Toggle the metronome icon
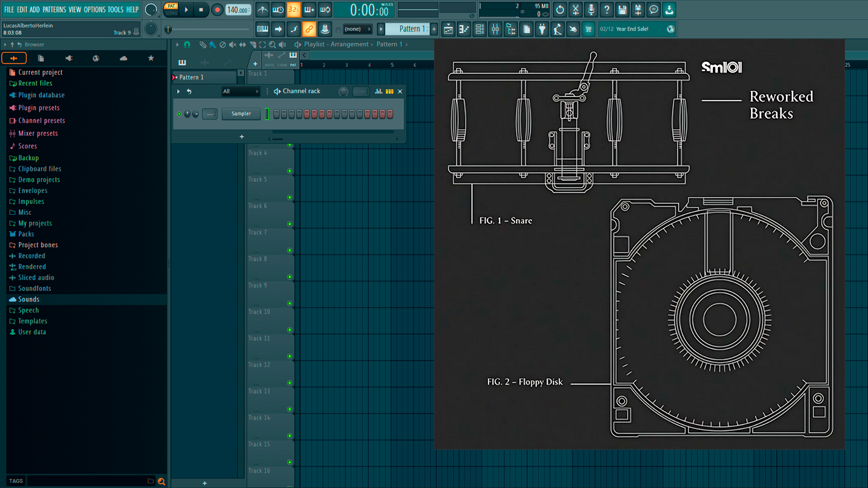Screen dimensions: 868x488 (263, 10)
